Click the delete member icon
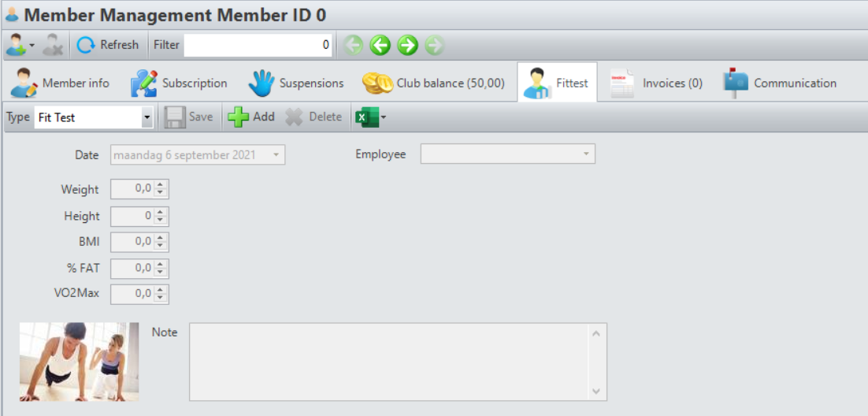868x416 pixels. point(53,46)
